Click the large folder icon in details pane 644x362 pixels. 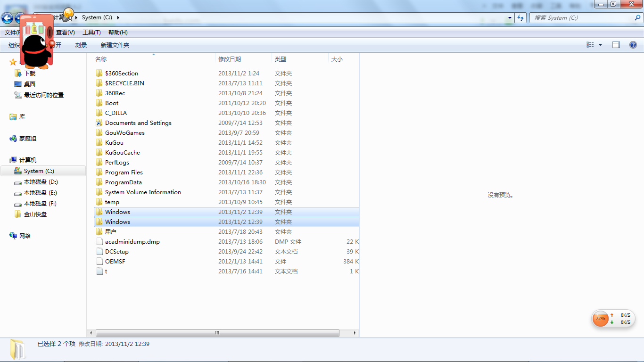point(18,349)
